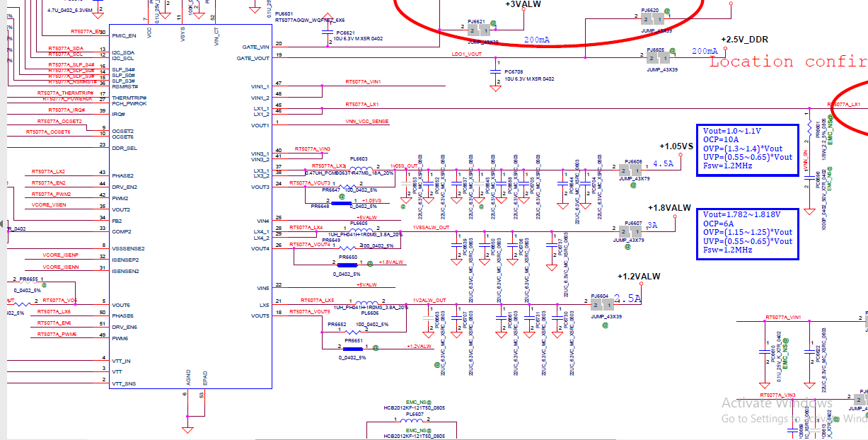Click the PC6708 capacitor label
Viewport: 868px width, 440px height.
pyautogui.click(x=514, y=72)
